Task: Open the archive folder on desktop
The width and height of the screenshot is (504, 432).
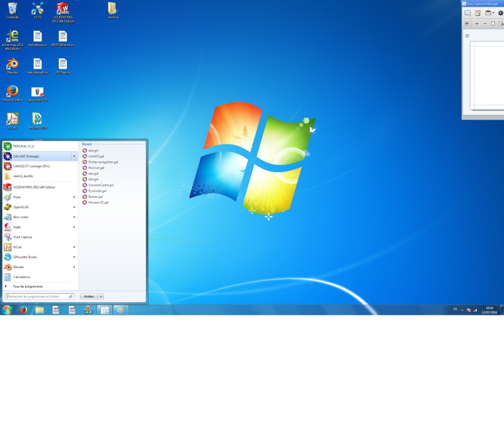Action: 113,9
